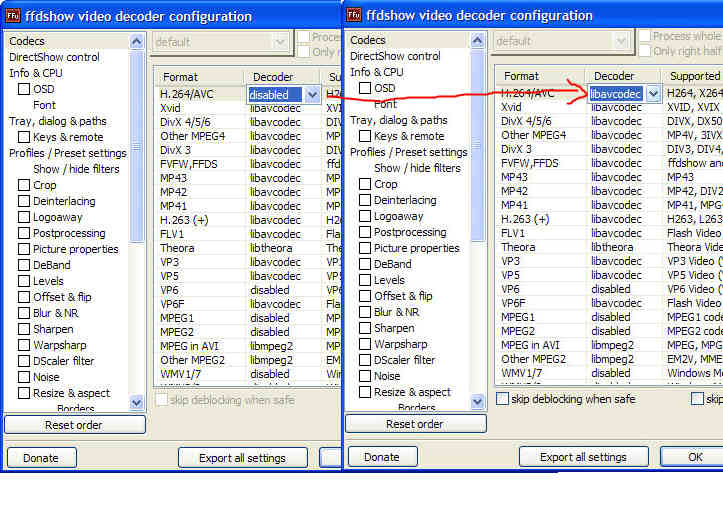Click libtheora decoder cell in left window
The height and width of the screenshot is (506, 723).
click(271, 248)
